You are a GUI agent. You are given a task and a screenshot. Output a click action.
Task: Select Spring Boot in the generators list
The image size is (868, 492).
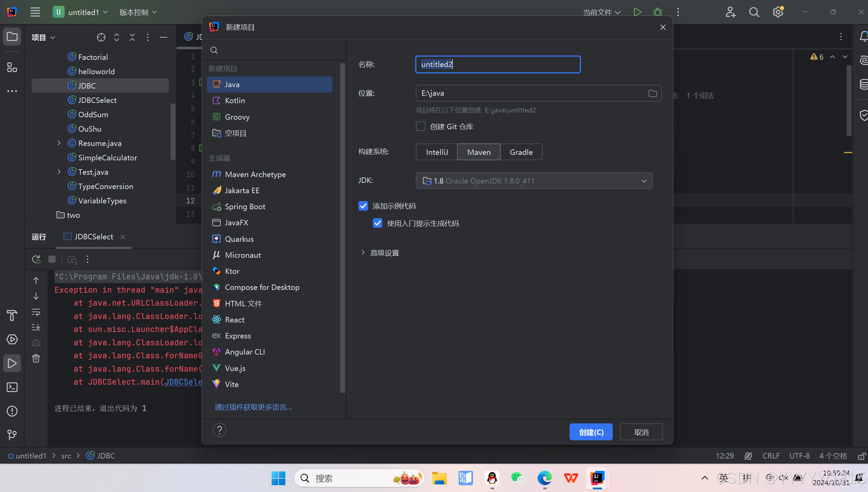pos(245,207)
